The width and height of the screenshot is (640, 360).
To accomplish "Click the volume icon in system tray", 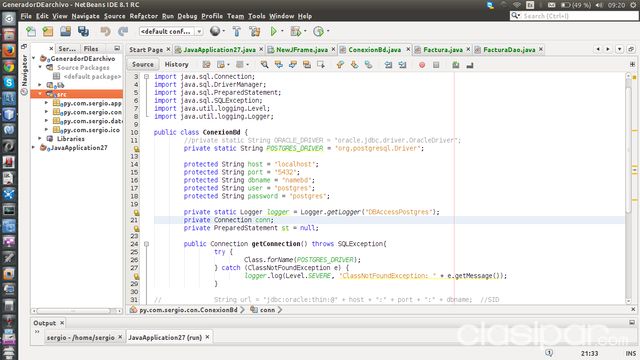I will coord(599,5).
